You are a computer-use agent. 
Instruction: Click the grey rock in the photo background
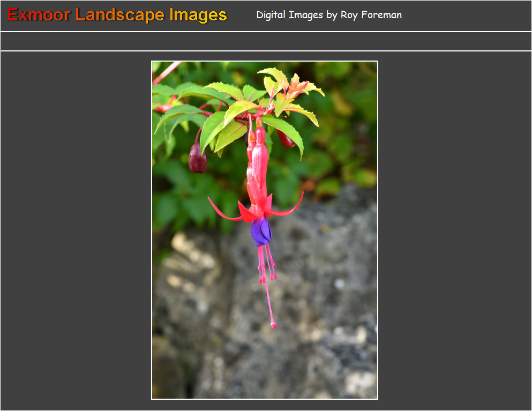321,300
